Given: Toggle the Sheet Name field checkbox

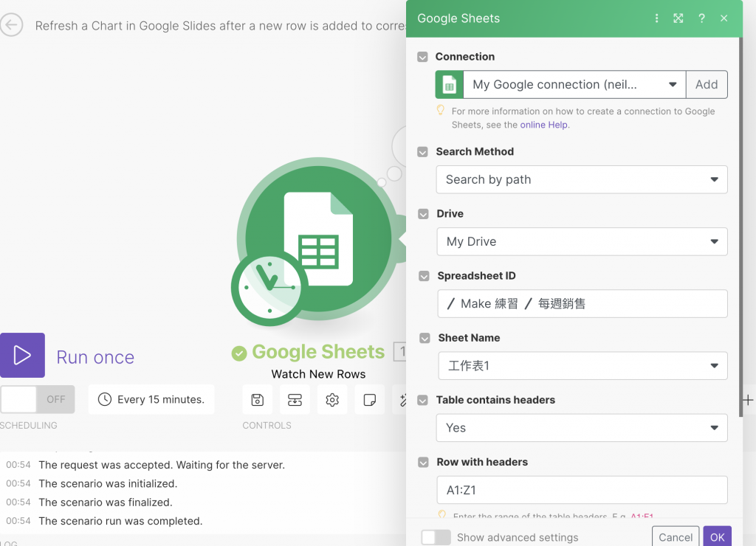Looking at the screenshot, I should pos(425,338).
